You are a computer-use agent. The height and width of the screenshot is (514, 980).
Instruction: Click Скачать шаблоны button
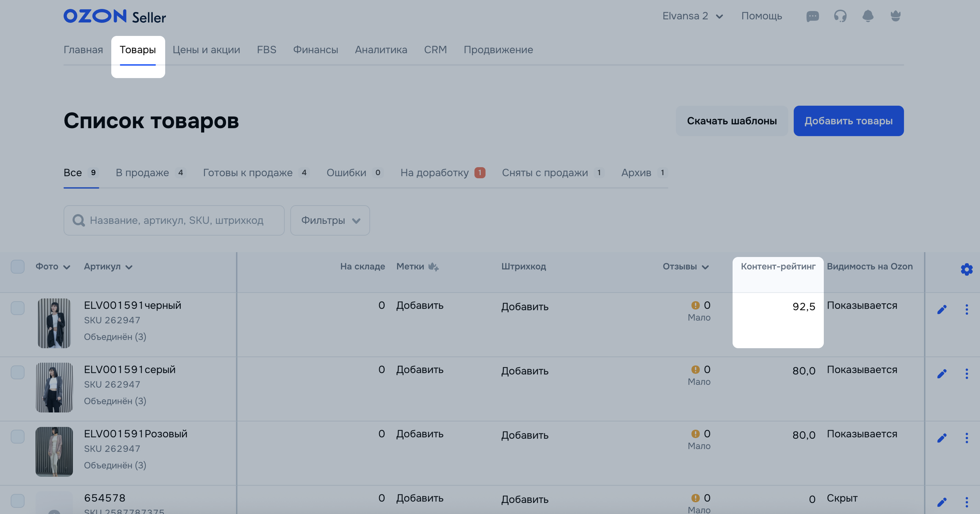point(732,121)
